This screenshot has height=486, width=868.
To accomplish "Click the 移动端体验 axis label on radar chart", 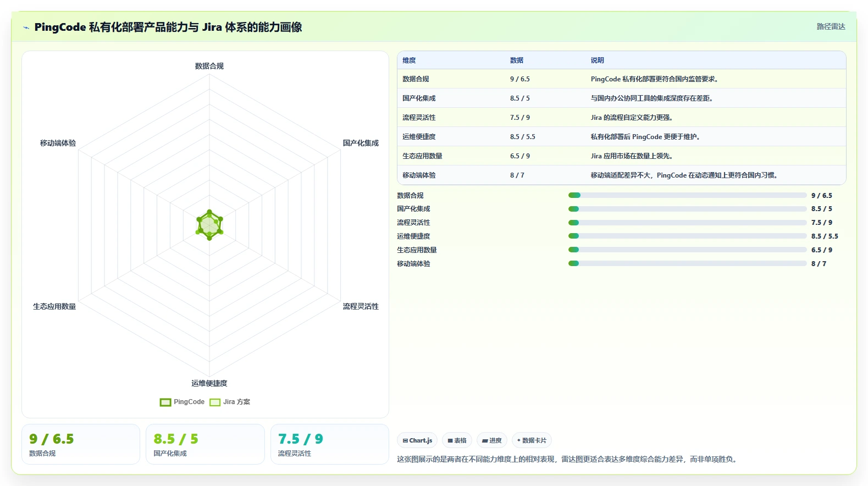I will tap(58, 143).
